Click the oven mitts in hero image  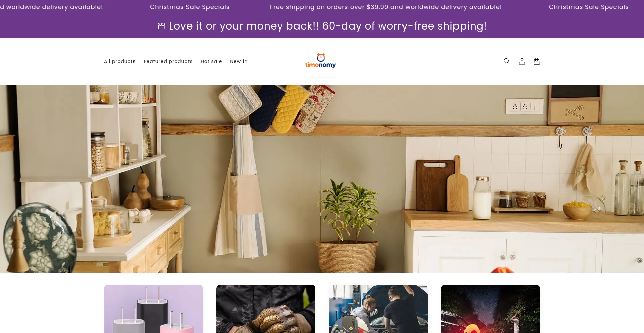click(277, 108)
